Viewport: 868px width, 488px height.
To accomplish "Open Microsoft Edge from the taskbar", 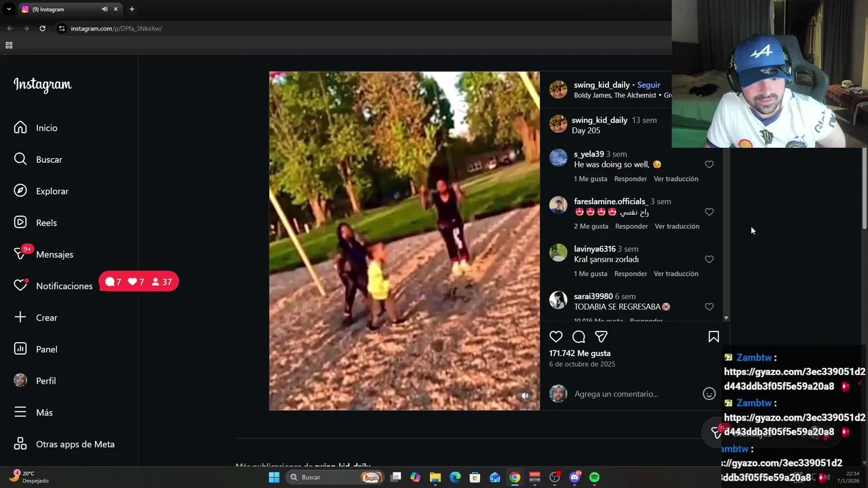I will [455, 477].
